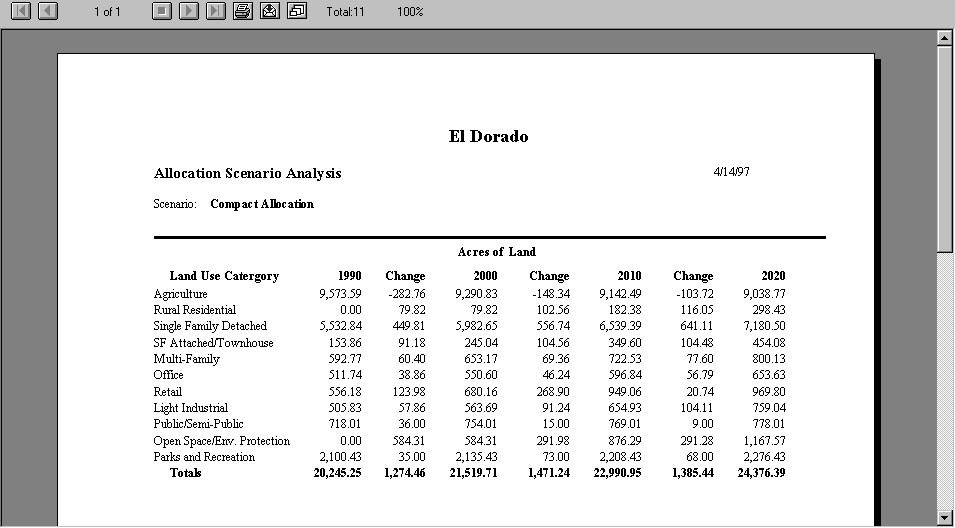Image resolution: width=955 pixels, height=528 pixels.
Task: Click the scrollbar down arrow
Action: tap(945, 518)
